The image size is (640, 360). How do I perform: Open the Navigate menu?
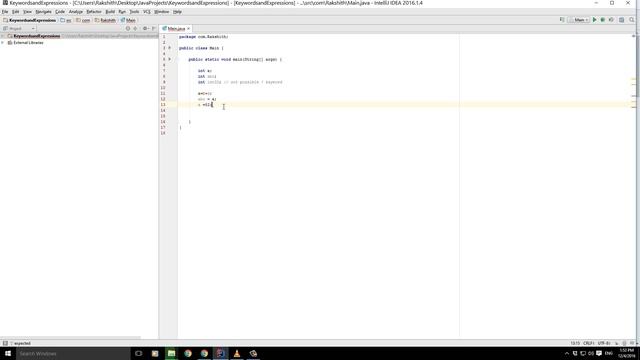pyautogui.click(x=43, y=12)
